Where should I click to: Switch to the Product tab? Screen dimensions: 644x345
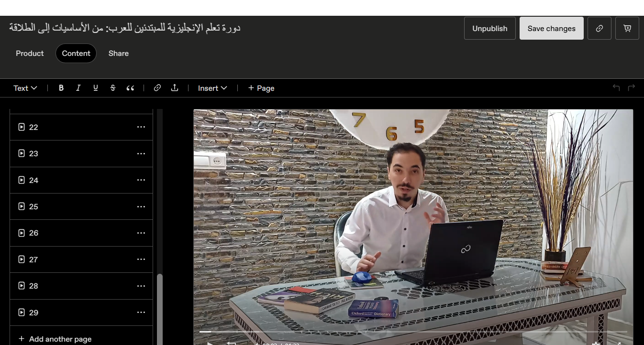[30, 54]
